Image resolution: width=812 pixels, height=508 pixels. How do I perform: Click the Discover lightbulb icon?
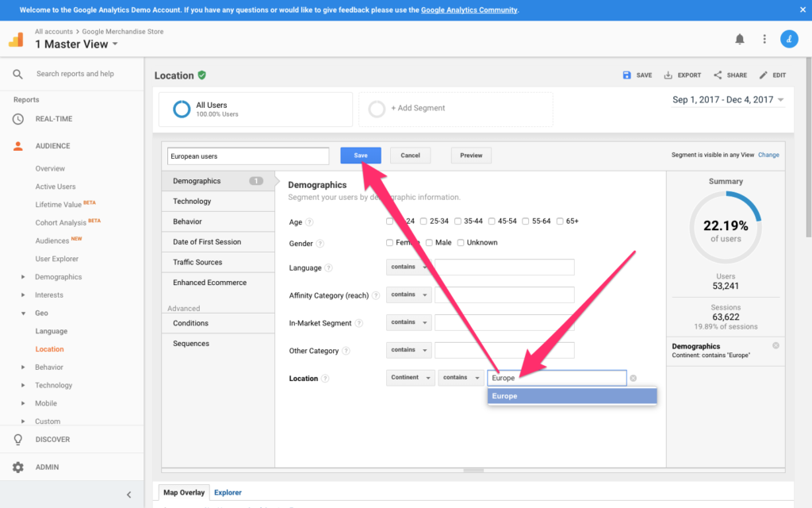click(x=17, y=439)
